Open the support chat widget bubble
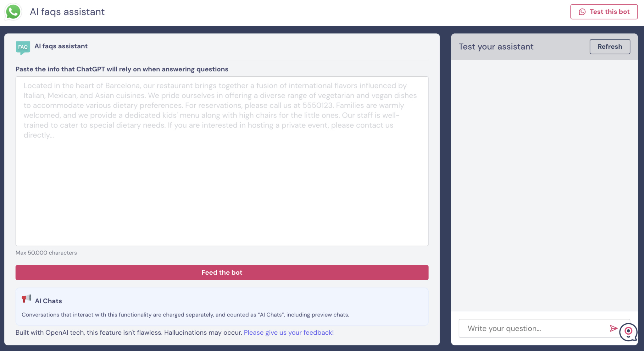The height and width of the screenshot is (351, 644). click(628, 332)
